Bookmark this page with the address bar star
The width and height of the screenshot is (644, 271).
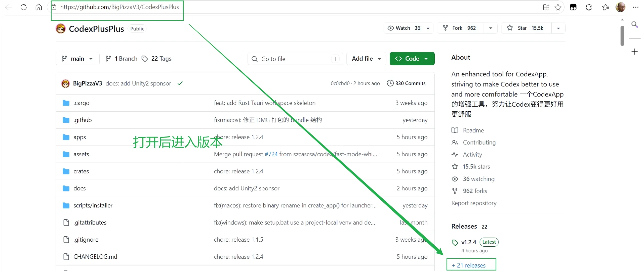(558, 7)
